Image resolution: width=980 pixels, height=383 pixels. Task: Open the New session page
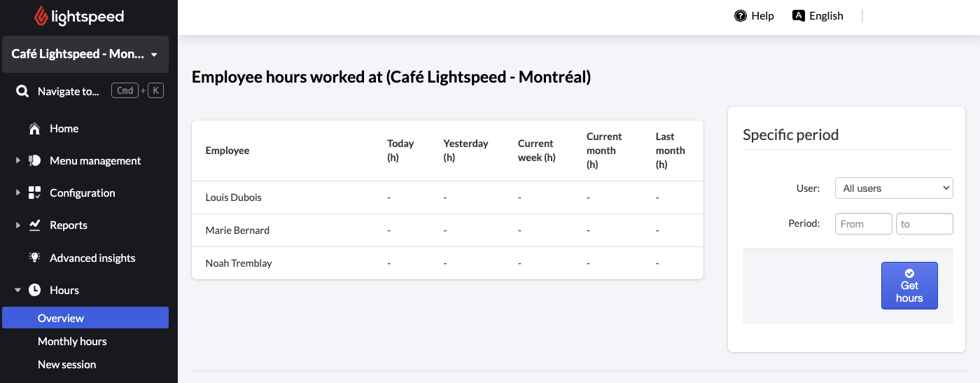[x=66, y=365]
